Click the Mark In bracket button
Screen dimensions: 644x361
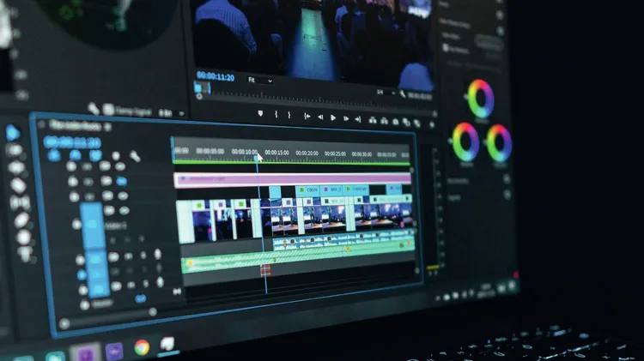click(x=276, y=114)
